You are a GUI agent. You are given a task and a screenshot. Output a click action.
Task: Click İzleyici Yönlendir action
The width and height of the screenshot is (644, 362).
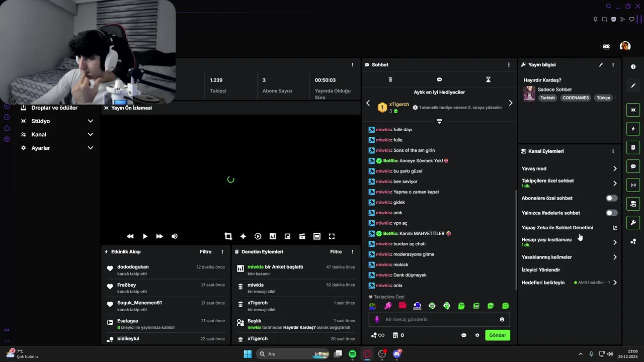[x=541, y=270]
